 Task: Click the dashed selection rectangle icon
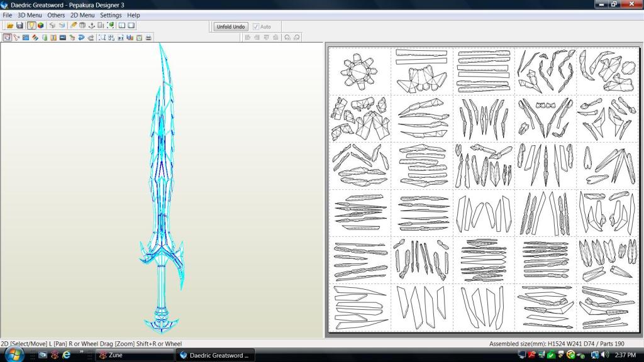pos(102,37)
